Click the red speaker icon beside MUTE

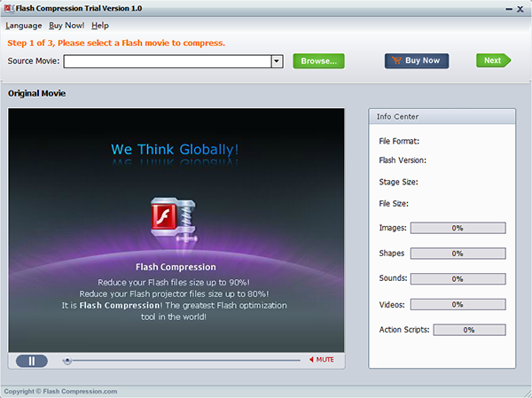311,360
